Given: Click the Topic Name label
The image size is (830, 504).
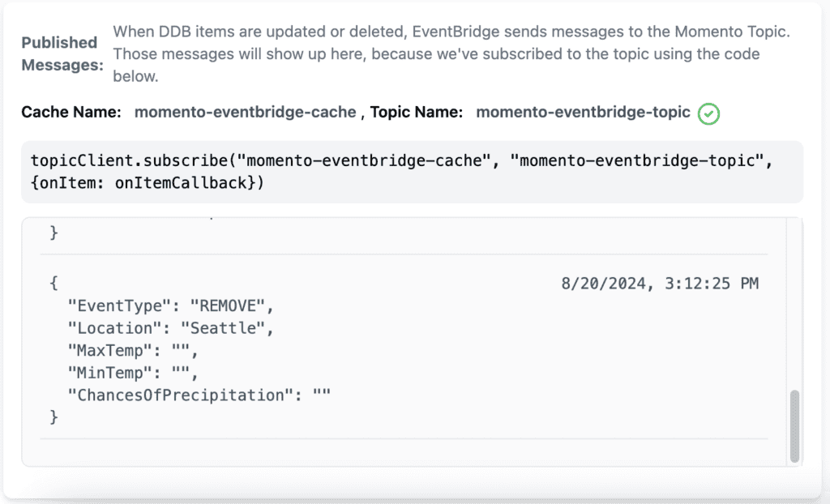Looking at the screenshot, I should (x=416, y=113).
